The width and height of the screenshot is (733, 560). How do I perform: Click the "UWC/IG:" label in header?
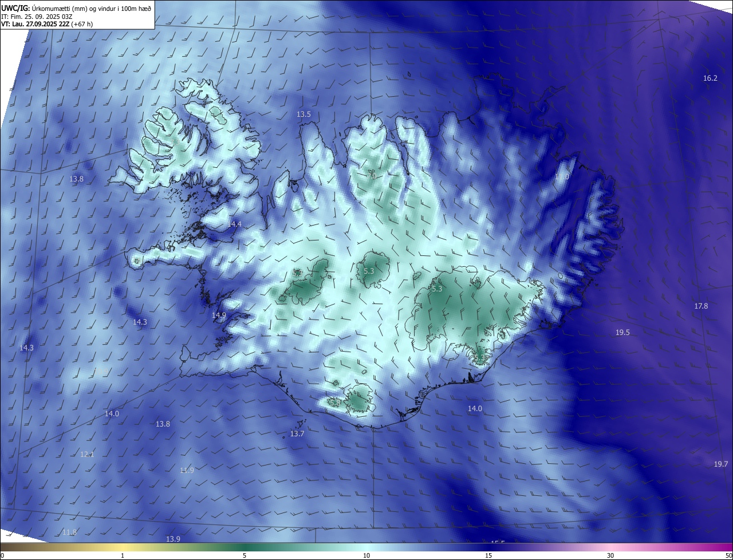[x=15, y=9]
